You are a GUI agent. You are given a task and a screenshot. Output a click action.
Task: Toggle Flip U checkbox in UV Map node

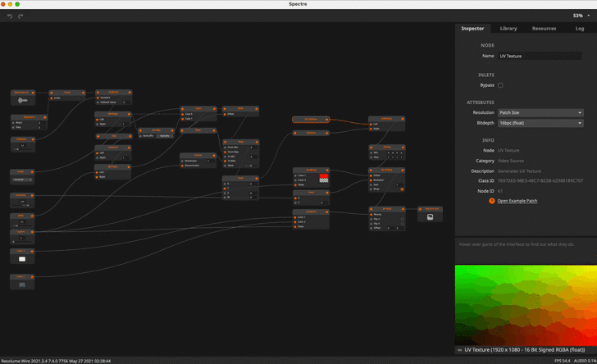(403, 219)
